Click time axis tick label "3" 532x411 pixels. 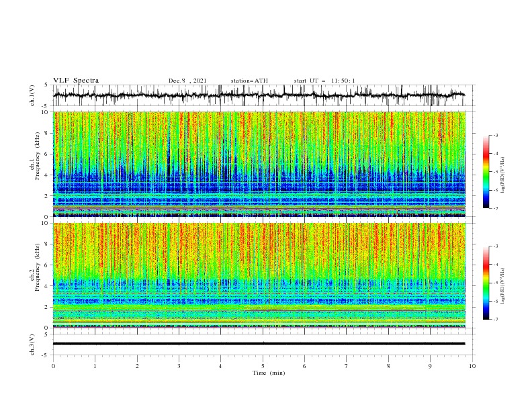(x=179, y=366)
